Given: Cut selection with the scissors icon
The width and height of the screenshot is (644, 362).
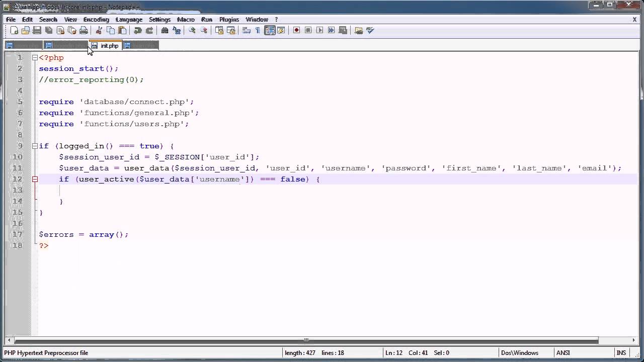Looking at the screenshot, I should coord(99,31).
